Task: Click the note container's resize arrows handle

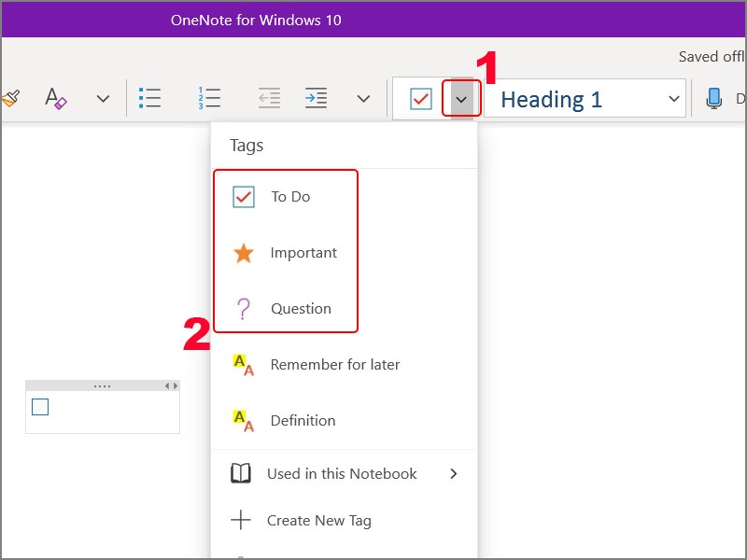Action: point(172,385)
